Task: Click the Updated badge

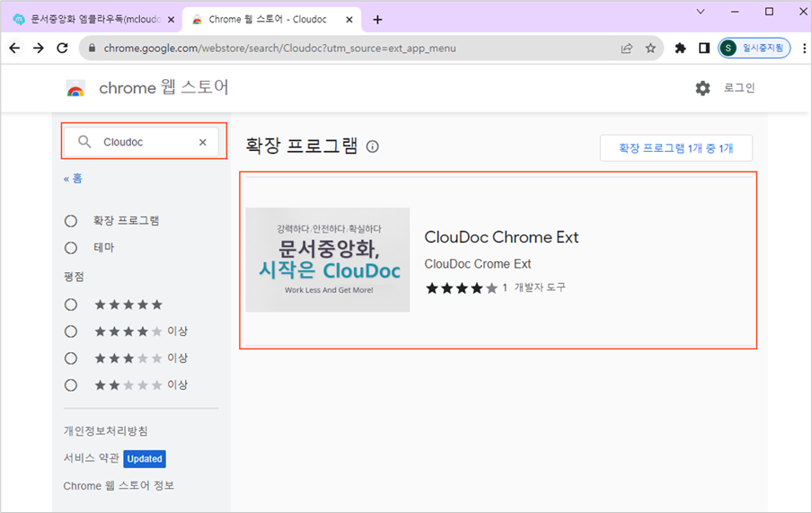Action: tap(145, 458)
